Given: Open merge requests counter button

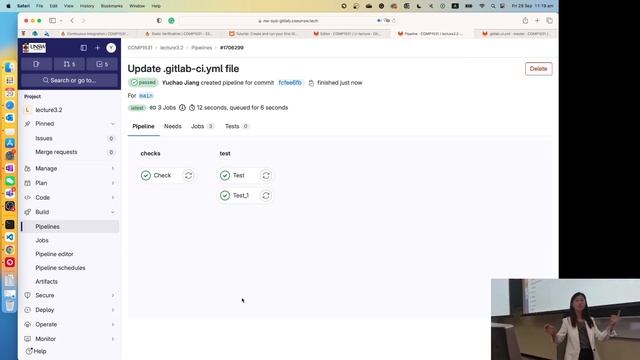Looking at the screenshot, I should [69, 64].
